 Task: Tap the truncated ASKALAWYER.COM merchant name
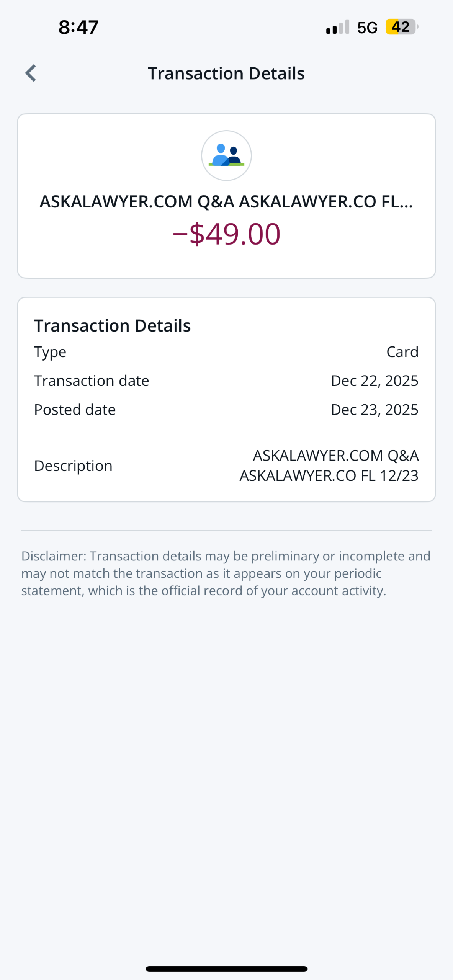click(226, 202)
